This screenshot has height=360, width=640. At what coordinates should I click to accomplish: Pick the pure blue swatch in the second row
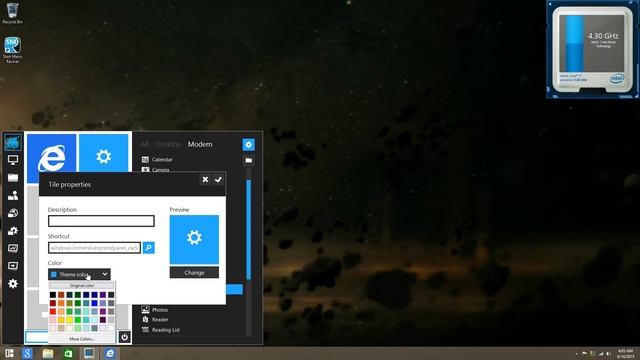pyautogui.click(x=94, y=303)
